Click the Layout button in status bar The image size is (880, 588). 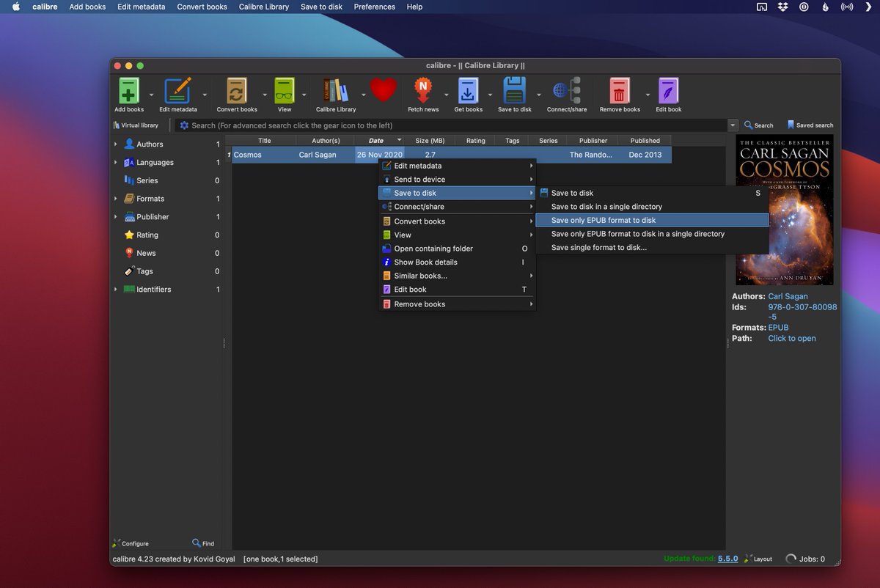point(758,559)
